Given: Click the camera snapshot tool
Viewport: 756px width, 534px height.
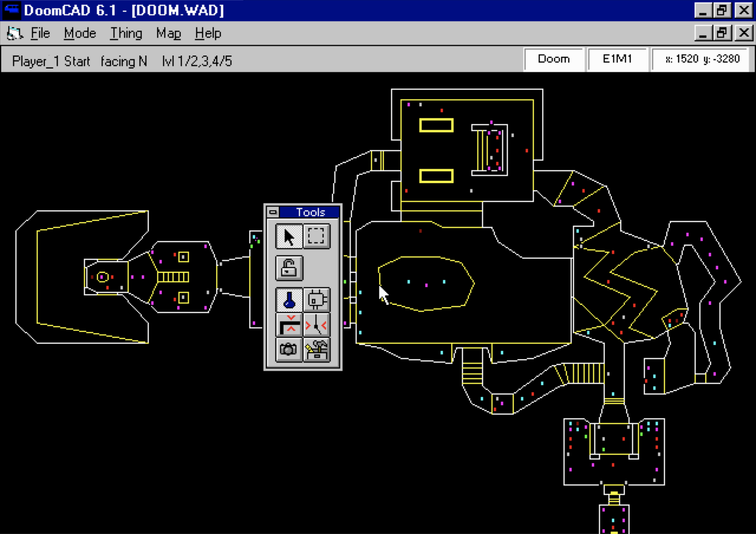Looking at the screenshot, I should [289, 349].
